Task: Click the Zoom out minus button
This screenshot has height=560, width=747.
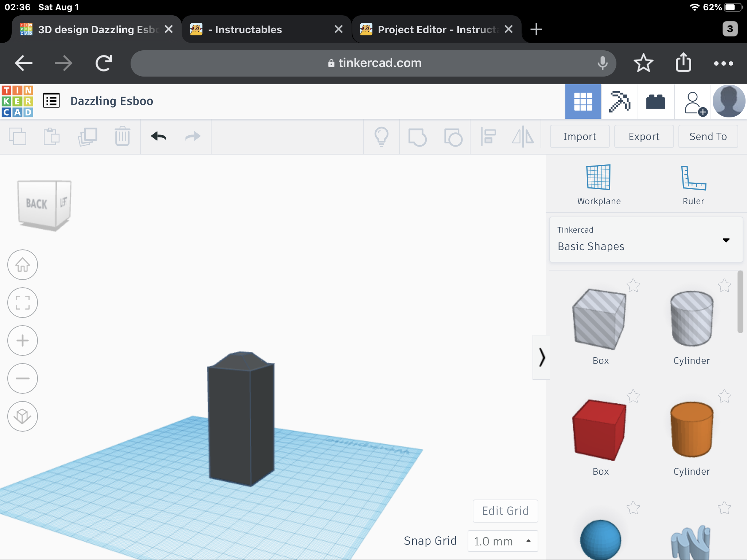Action: pos(23,378)
